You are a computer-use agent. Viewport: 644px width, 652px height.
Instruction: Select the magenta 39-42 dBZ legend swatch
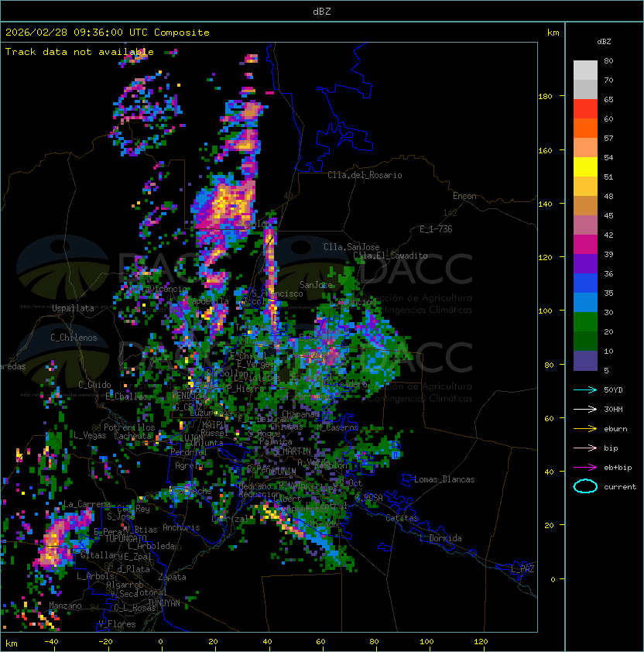coord(585,245)
